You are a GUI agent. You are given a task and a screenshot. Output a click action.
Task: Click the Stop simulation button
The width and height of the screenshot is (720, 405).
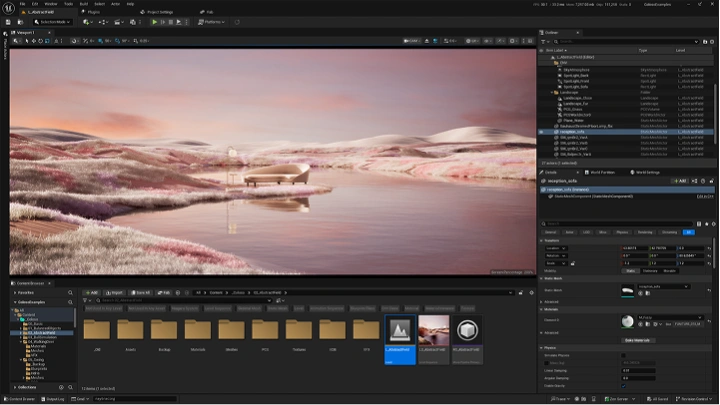pyautogui.click(x=171, y=22)
